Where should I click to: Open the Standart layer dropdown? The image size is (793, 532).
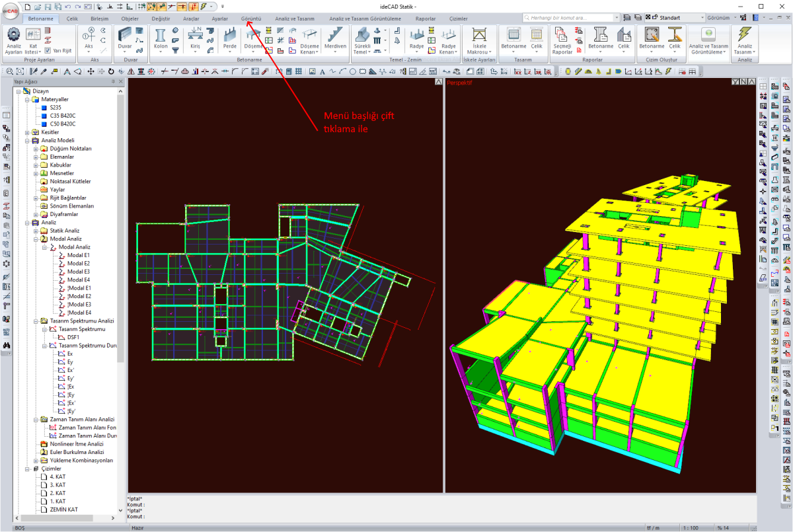point(702,17)
